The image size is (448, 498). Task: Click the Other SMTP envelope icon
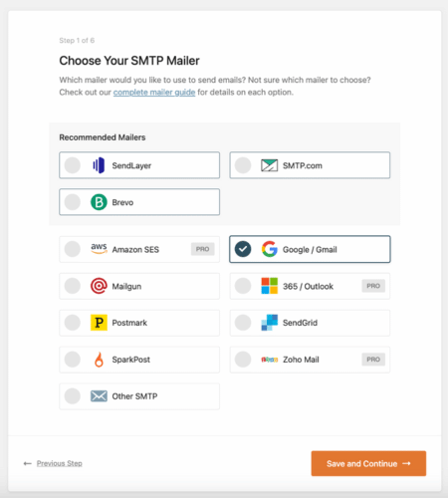[99, 396]
